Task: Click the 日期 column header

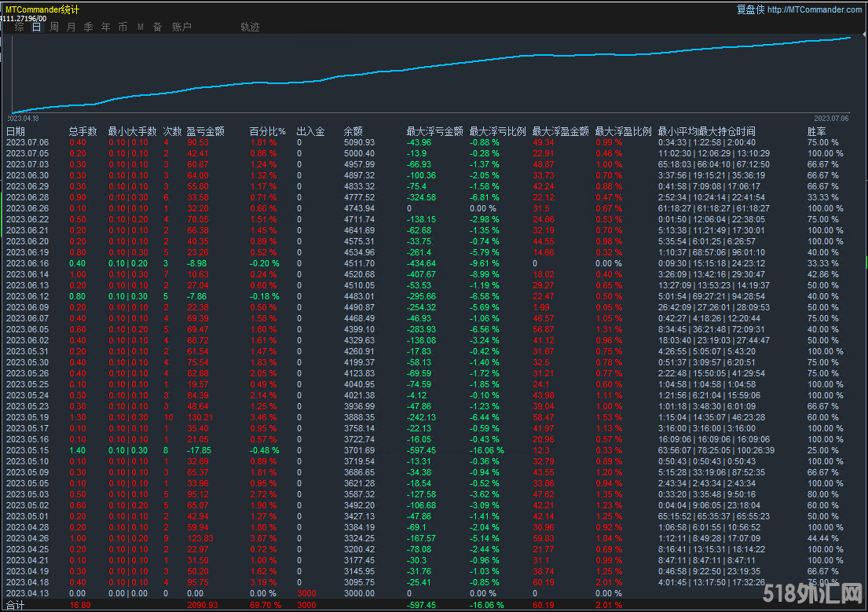Action: click(x=16, y=131)
